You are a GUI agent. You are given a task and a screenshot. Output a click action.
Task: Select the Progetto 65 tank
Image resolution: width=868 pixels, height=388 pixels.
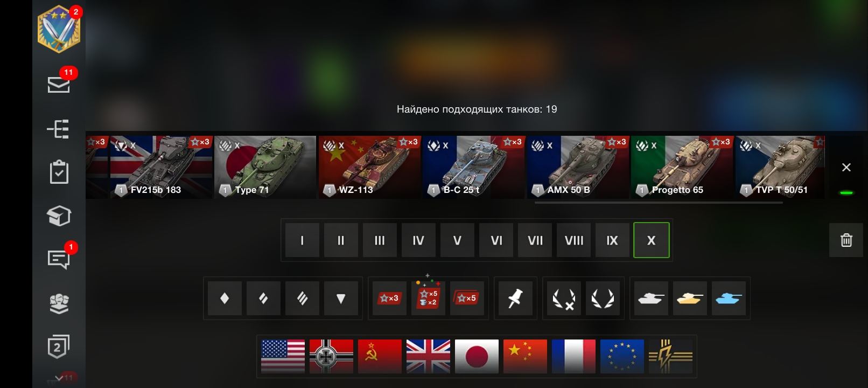pyautogui.click(x=682, y=167)
